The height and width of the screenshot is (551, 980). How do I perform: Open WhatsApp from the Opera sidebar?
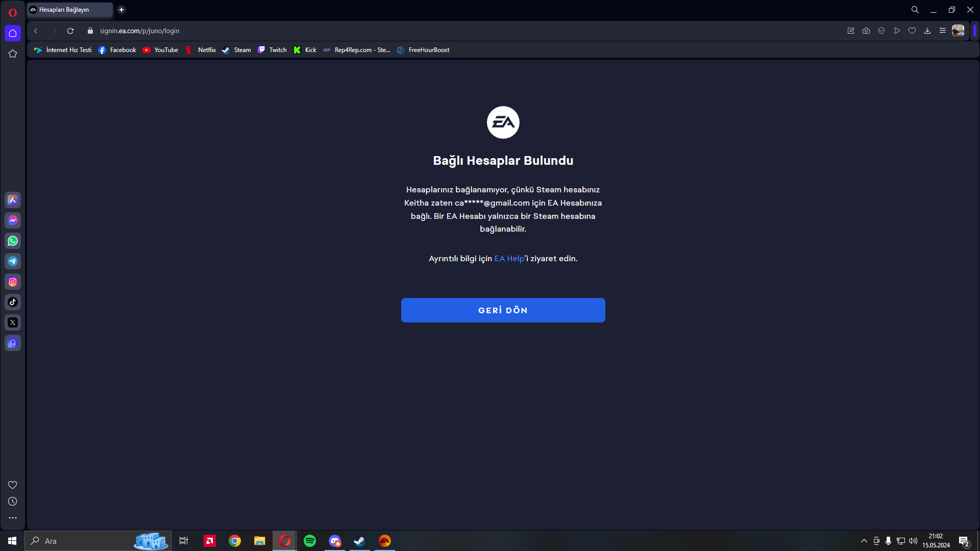pos(13,241)
